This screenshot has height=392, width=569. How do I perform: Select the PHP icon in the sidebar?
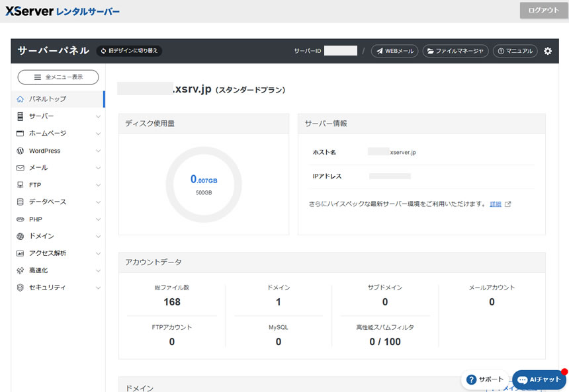21,219
